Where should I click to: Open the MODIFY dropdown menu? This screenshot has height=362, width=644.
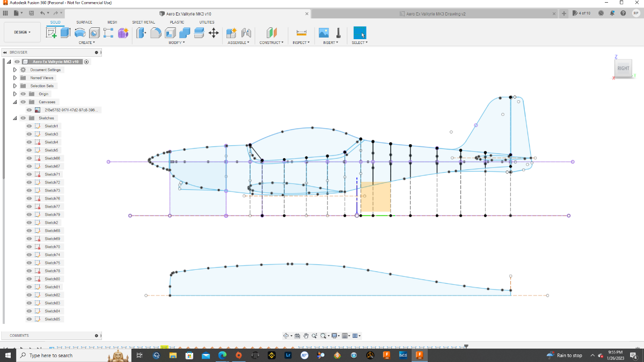tap(177, 42)
